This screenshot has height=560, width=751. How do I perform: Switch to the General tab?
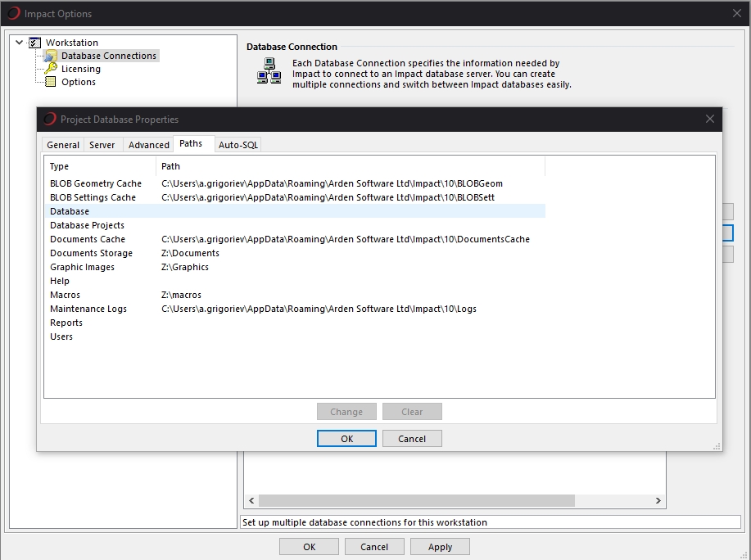tap(63, 145)
